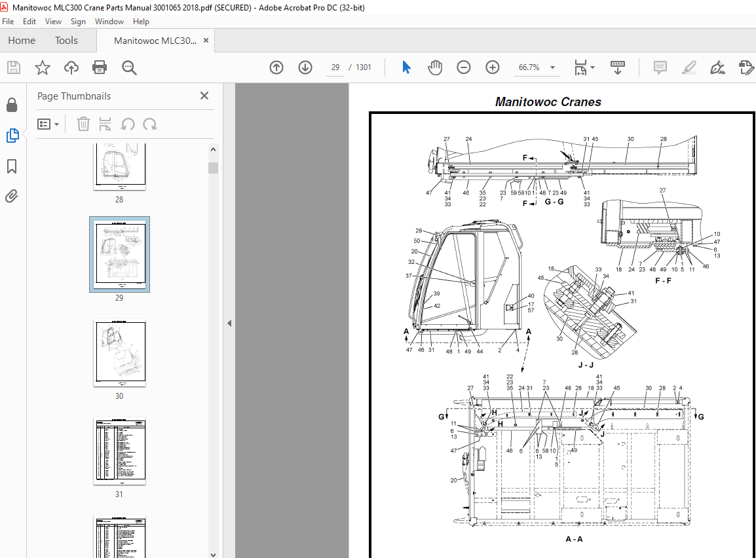Click the Fit page width icon
This screenshot has height=558, width=756.
pos(580,67)
